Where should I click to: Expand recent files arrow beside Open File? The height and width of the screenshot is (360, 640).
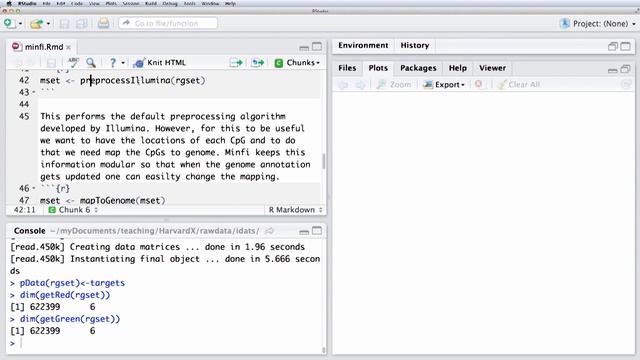(x=48, y=24)
